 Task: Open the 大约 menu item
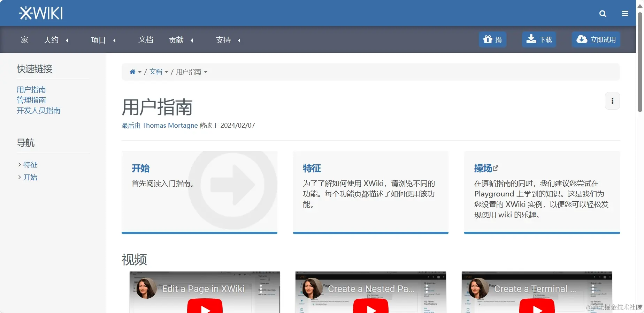pyautogui.click(x=51, y=40)
